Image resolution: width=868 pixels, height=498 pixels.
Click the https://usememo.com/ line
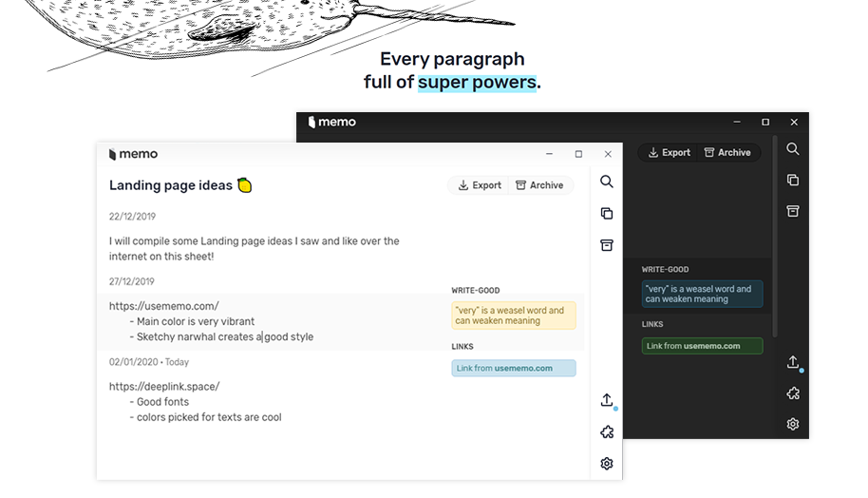point(164,306)
